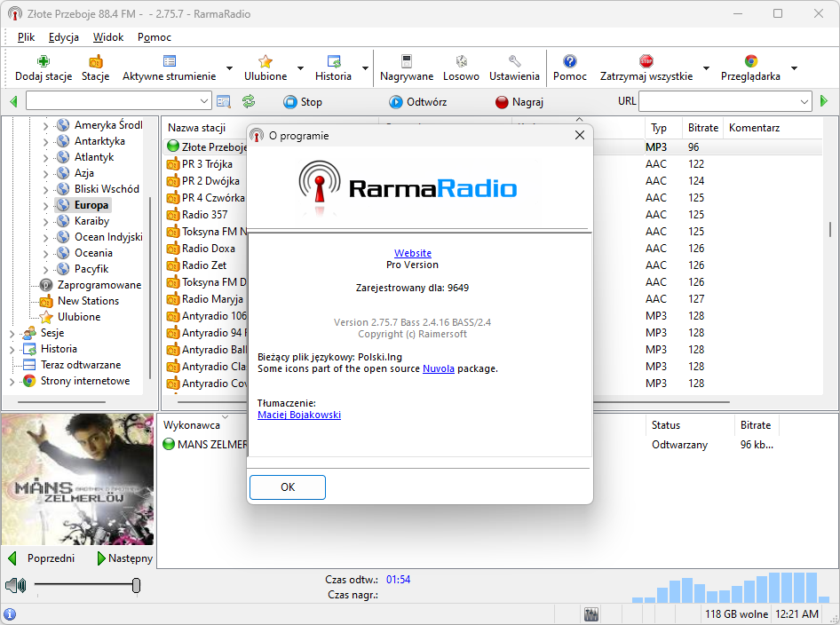Open Historia toolbar icon

pos(333,61)
